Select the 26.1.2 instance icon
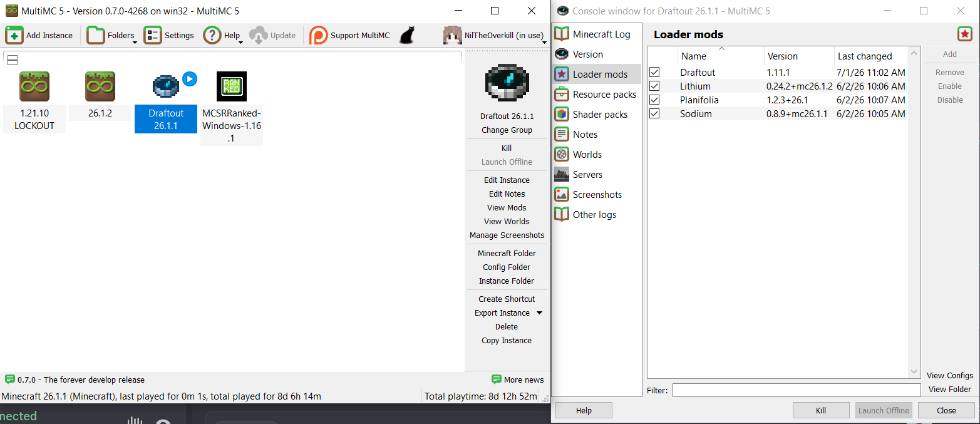 [100, 86]
